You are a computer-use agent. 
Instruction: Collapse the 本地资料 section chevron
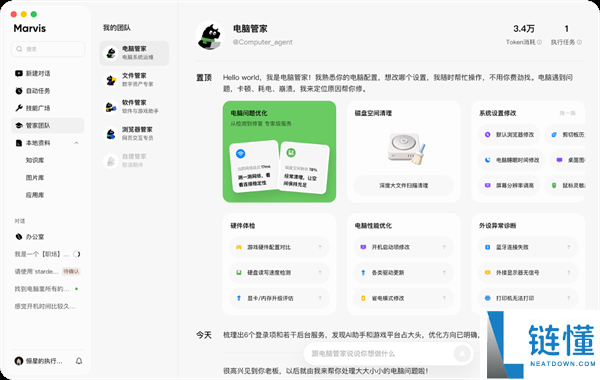(x=77, y=143)
